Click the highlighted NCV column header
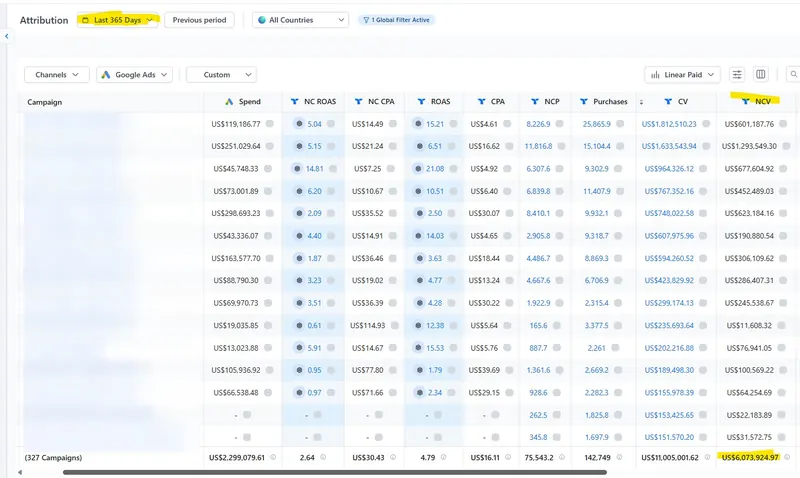The image size is (800, 478). click(x=763, y=102)
